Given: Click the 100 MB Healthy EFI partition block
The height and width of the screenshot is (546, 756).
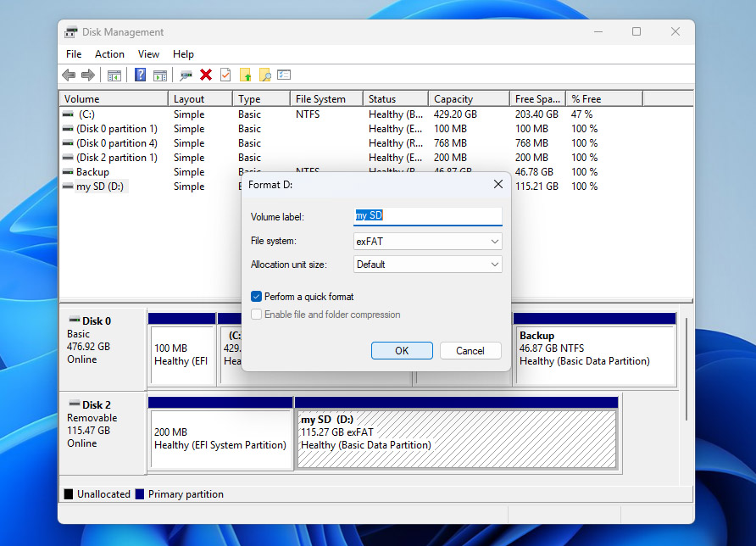Looking at the screenshot, I should [x=181, y=354].
